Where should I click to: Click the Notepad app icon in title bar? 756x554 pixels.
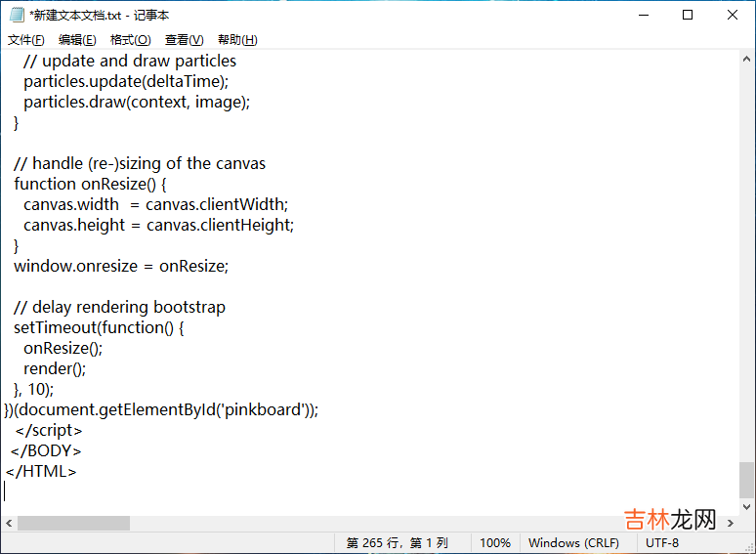(x=16, y=15)
